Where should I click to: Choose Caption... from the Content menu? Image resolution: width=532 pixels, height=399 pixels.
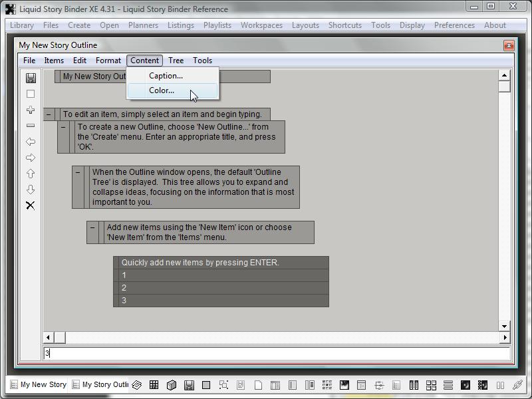tap(166, 76)
